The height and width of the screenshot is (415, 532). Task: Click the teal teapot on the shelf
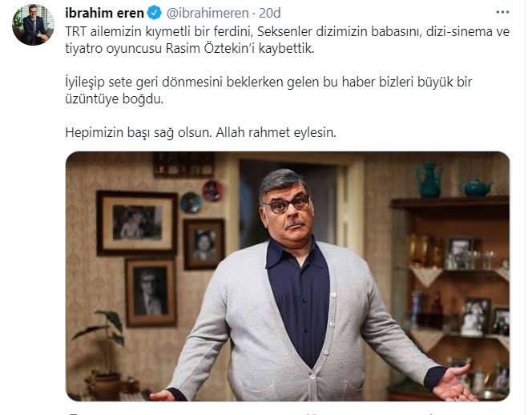pos(476,187)
